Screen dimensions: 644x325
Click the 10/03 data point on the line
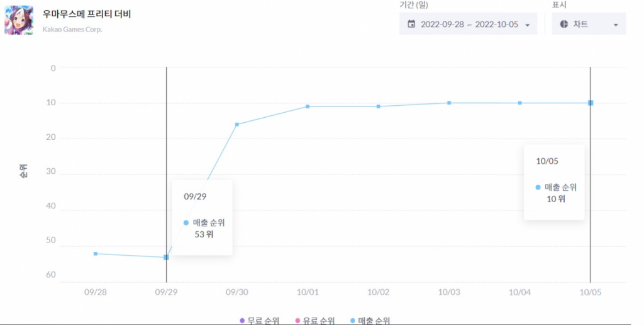pyautogui.click(x=449, y=103)
